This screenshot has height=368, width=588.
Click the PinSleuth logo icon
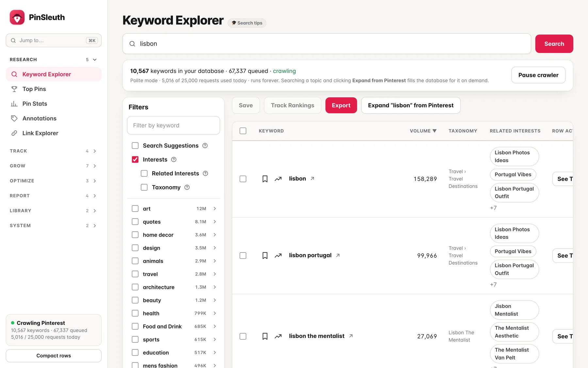click(x=17, y=17)
